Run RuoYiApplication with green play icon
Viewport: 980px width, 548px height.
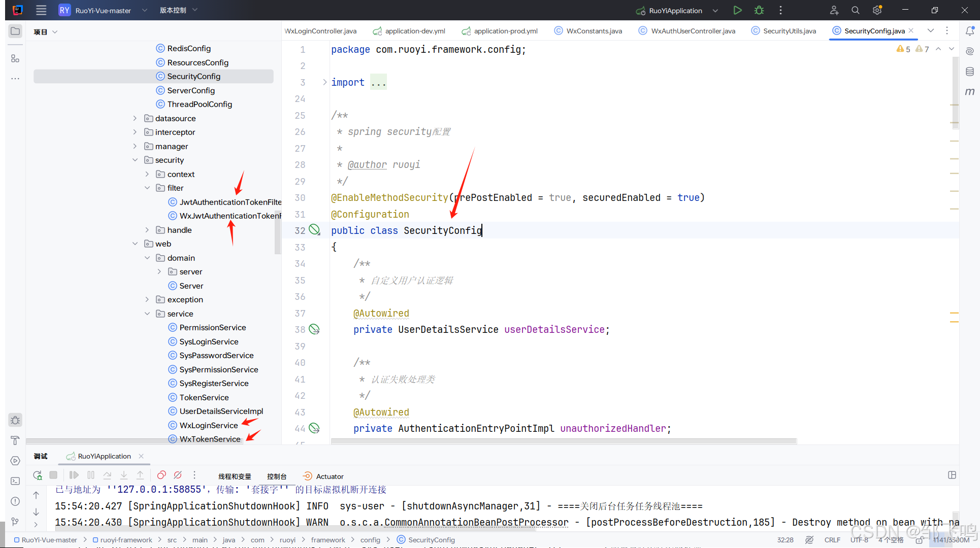tap(737, 10)
